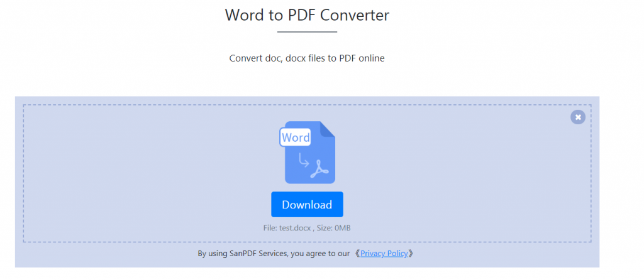
Task: Select the "File: test.docx , Size: 0MB" text
Action: pos(307,227)
